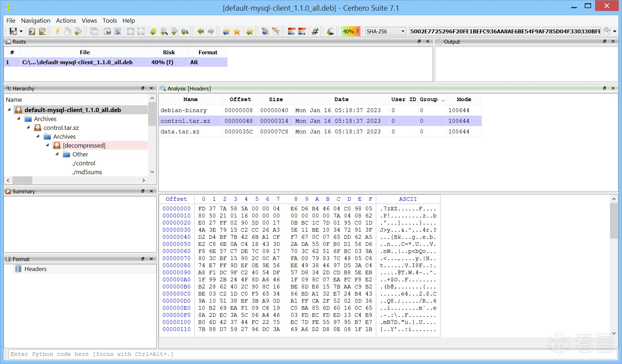Toggle floating of the Format panel
622x364 pixels.
click(143, 259)
